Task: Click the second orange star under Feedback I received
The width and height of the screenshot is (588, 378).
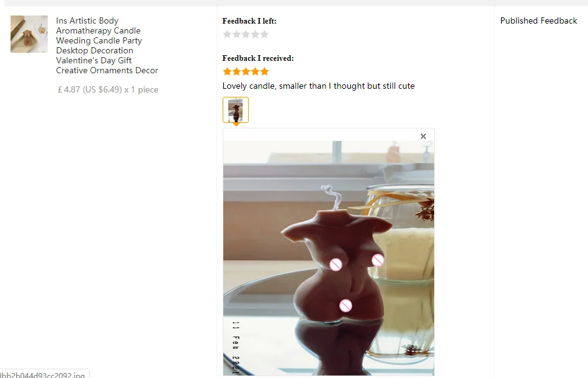Action: 236,71
